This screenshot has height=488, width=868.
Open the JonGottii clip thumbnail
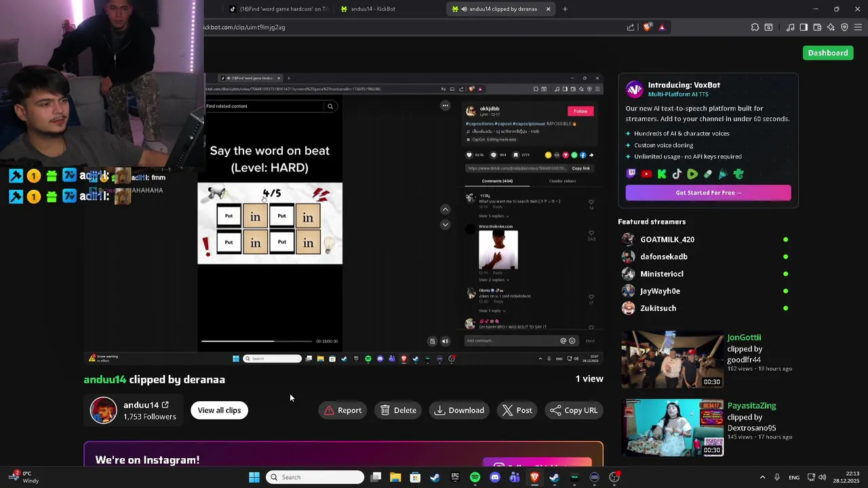pos(673,359)
